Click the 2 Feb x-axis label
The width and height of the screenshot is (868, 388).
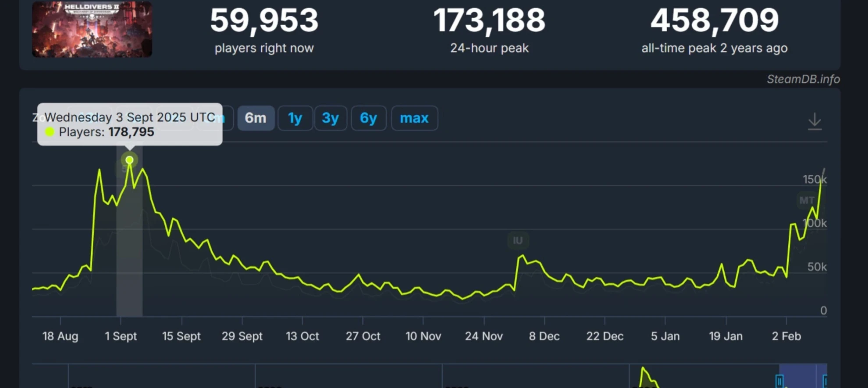[x=786, y=336]
